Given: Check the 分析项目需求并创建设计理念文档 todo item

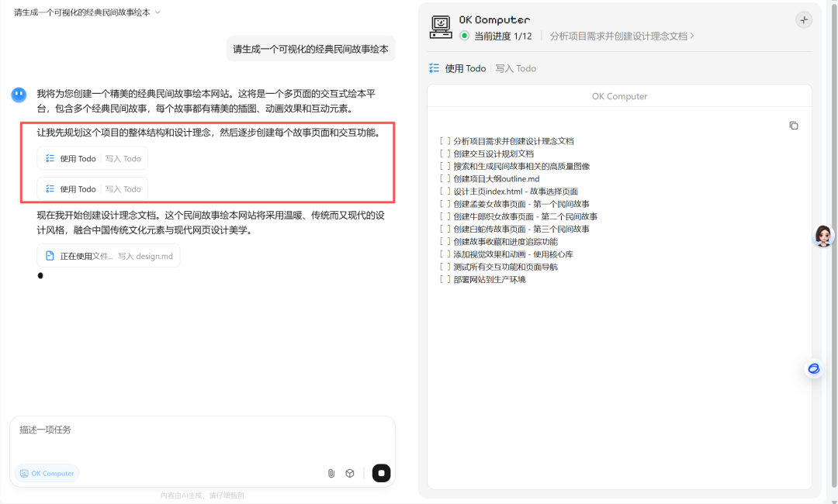Looking at the screenshot, I should coord(444,140).
